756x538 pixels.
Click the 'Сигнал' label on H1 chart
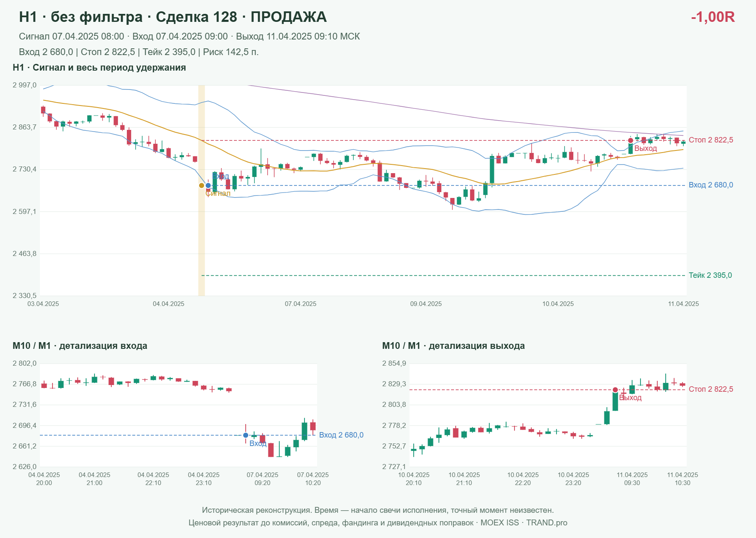(x=218, y=193)
